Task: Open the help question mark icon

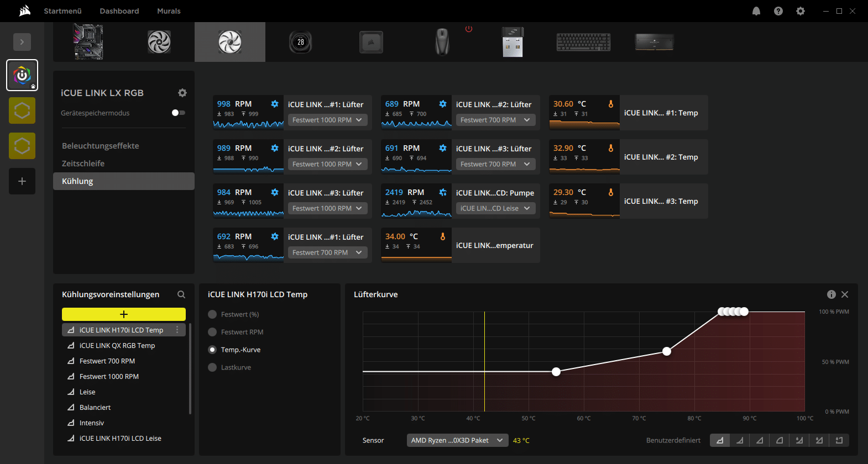Action: pyautogui.click(x=778, y=11)
